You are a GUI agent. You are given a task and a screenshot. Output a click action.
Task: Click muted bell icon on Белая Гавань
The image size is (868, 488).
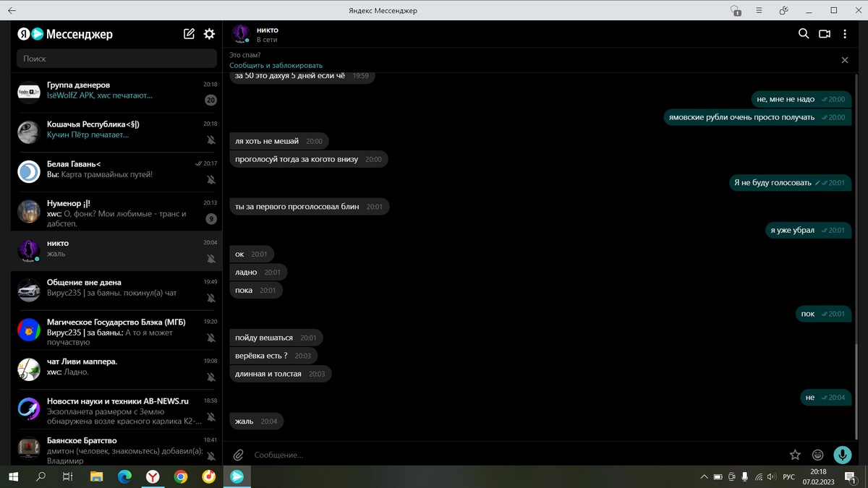(211, 180)
